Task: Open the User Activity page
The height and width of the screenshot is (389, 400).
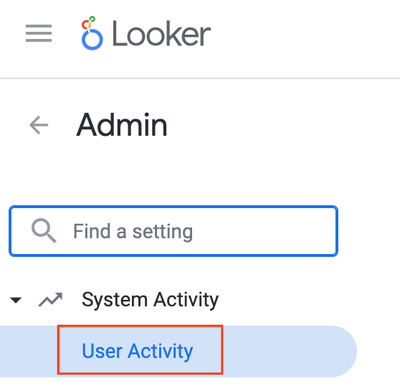Action: (x=137, y=351)
